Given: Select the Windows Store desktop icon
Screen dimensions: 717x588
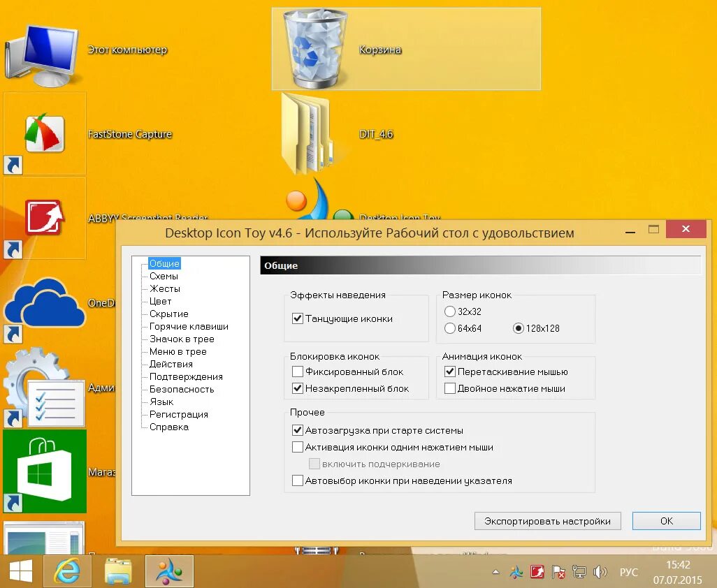Looking at the screenshot, I should pyautogui.click(x=44, y=471).
